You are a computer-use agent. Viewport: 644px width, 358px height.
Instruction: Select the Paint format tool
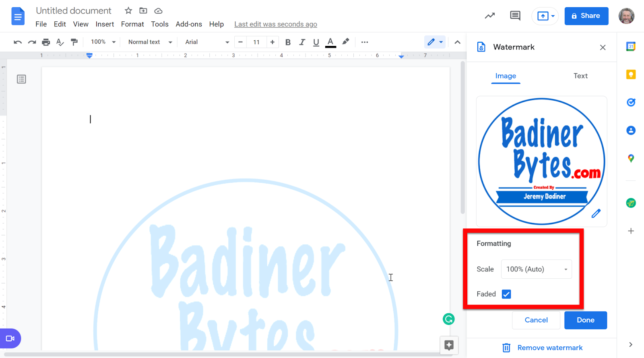[74, 42]
